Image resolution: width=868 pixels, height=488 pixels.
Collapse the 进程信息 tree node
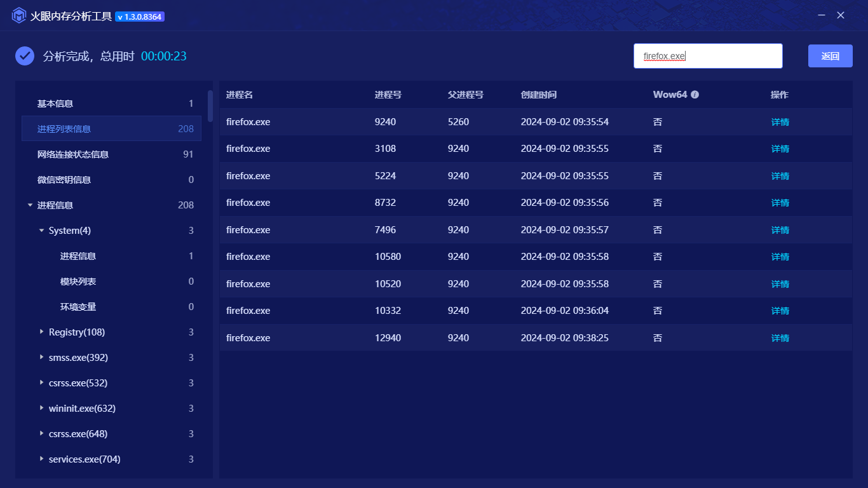[x=30, y=205]
